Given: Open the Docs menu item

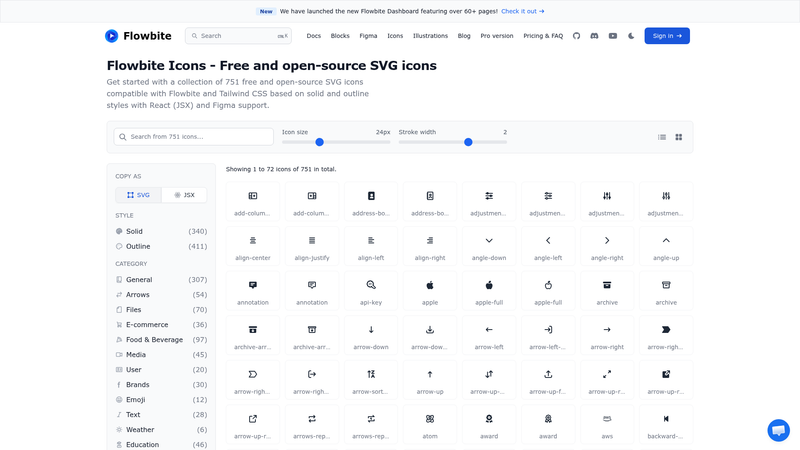Looking at the screenshot, I should pyautogui.click(x=314, y=36).
